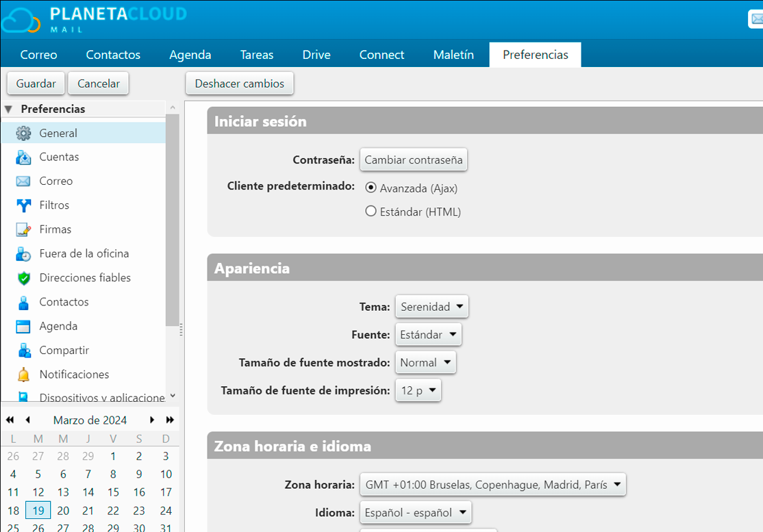The width and height of the screenshot is (763, 532).
Task: Select Estándar (HTML) client option
Action: click(371, 211)
